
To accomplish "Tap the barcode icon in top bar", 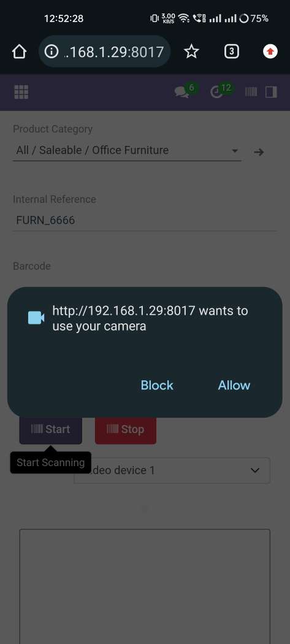I will pos(251,92).
